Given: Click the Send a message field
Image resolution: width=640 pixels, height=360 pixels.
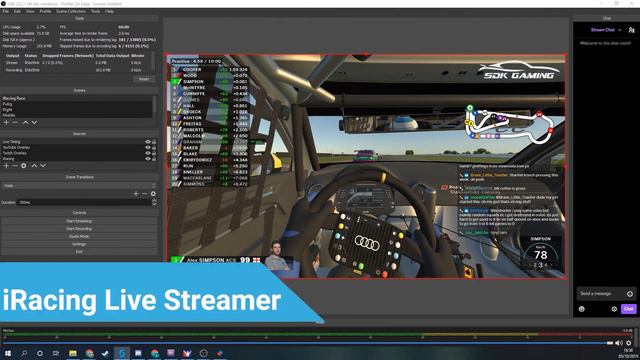Looking at the screenshot, I should pos(606,294).
